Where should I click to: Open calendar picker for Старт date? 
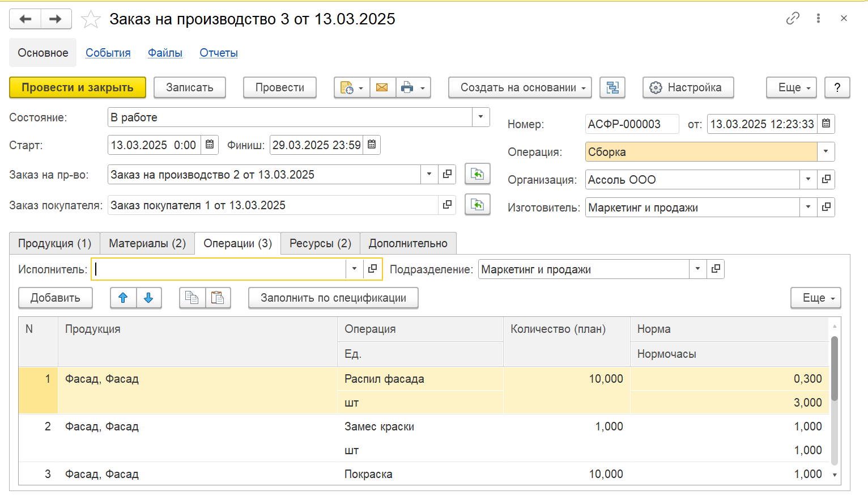pos(210,145)
